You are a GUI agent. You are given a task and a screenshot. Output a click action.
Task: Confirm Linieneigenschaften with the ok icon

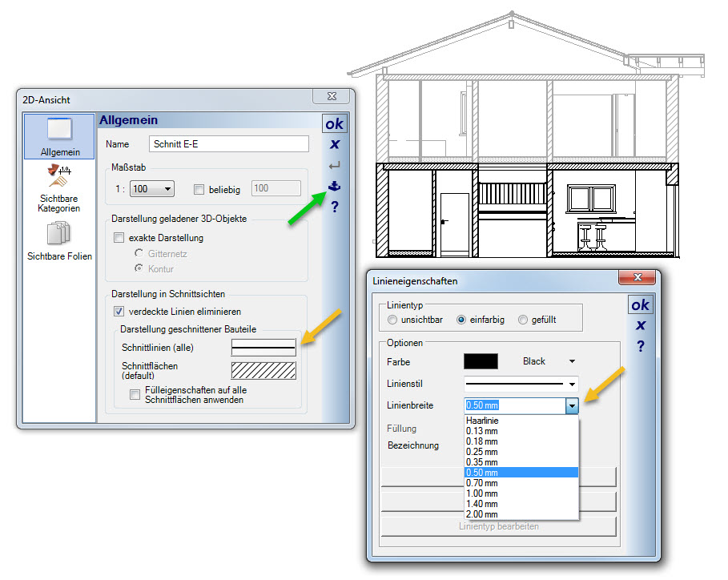(x=640, y=305)
